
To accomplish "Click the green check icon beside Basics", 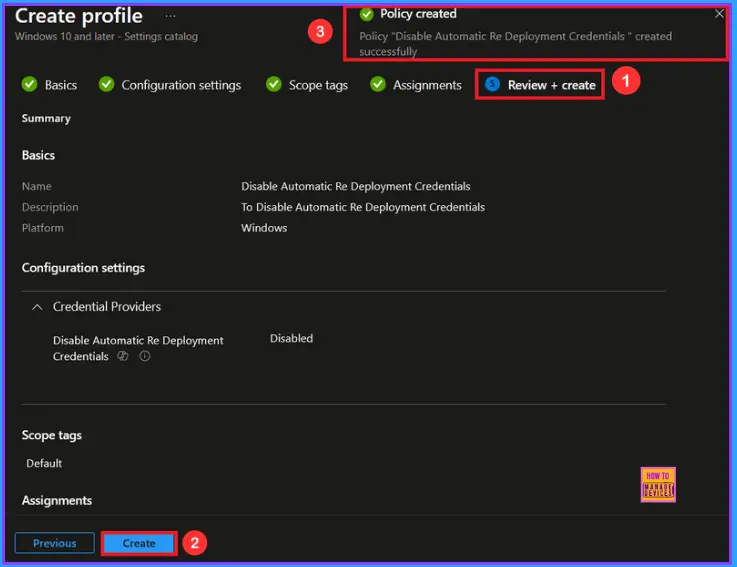I will [x=30, y=85].
